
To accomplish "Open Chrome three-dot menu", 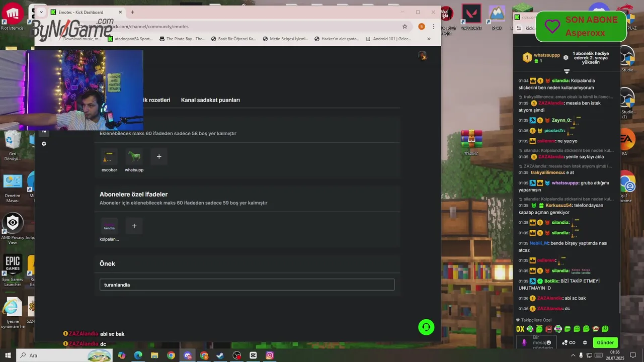I will click(x=434, y=27).
